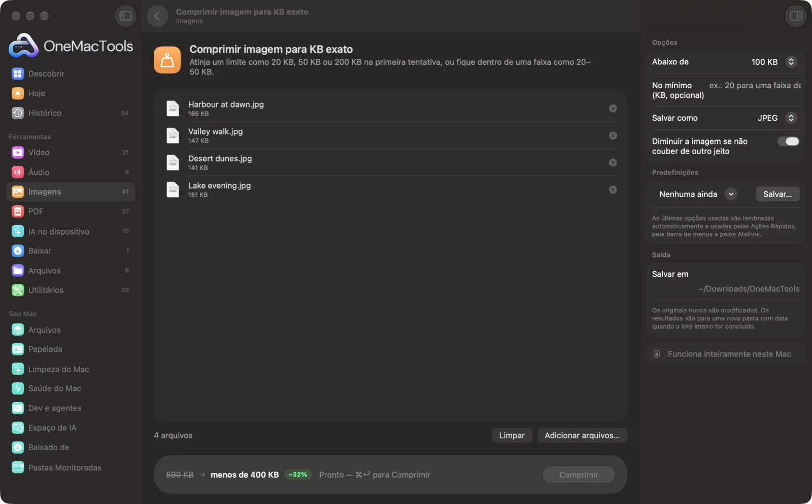Remove Desert dunes.jpg from list
812x504 pixels.
(x=613, y=163)
